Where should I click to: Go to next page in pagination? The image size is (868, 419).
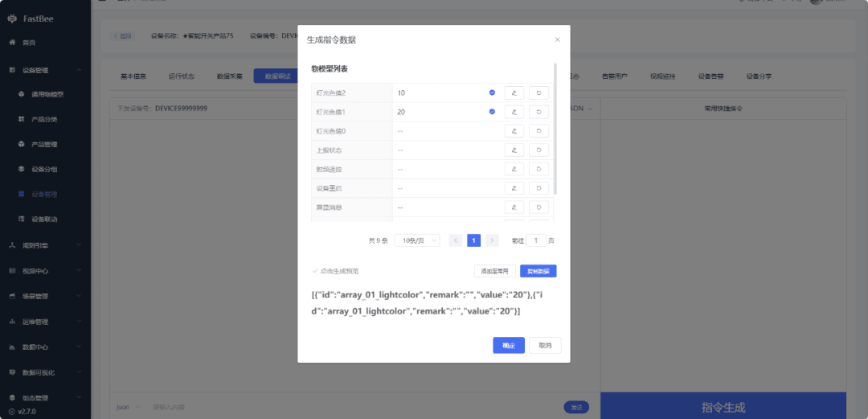(492, 240)
